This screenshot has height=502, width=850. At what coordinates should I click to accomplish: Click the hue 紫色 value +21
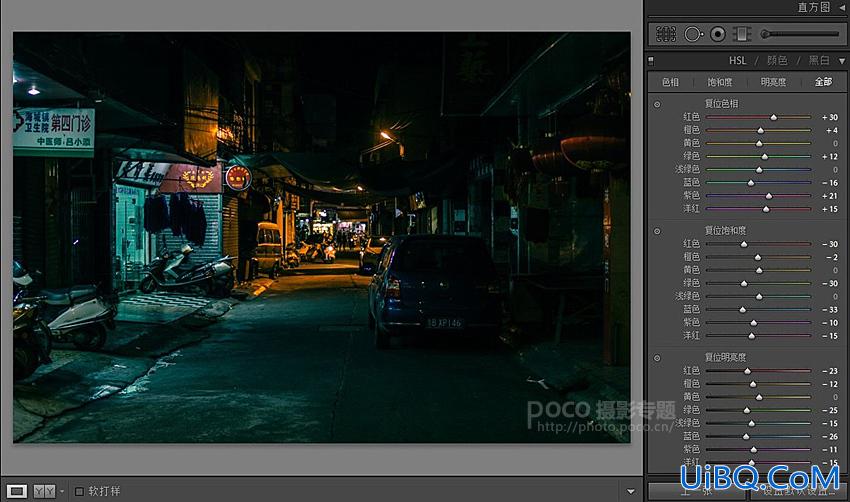pyautogui.click(x=829, y=196)
